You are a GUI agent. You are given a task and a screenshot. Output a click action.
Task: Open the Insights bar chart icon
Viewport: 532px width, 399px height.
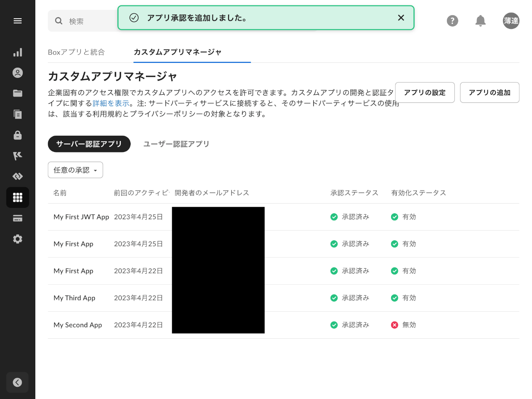pyautogui.click(x=17, y=52)
